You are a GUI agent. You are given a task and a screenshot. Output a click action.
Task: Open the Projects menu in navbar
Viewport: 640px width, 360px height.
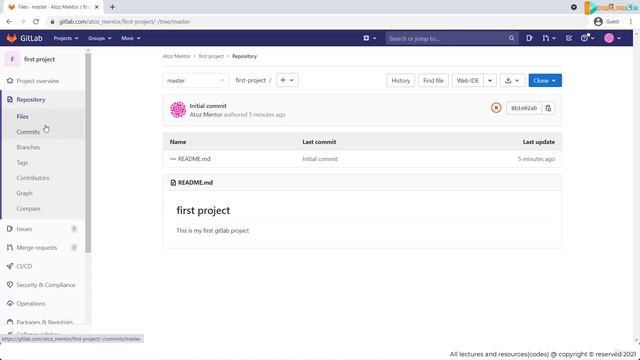coord(66,38)
